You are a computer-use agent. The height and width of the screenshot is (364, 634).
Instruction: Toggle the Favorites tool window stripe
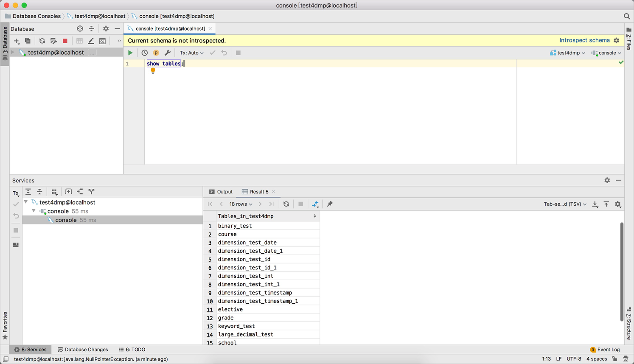(x=5, y=325)
